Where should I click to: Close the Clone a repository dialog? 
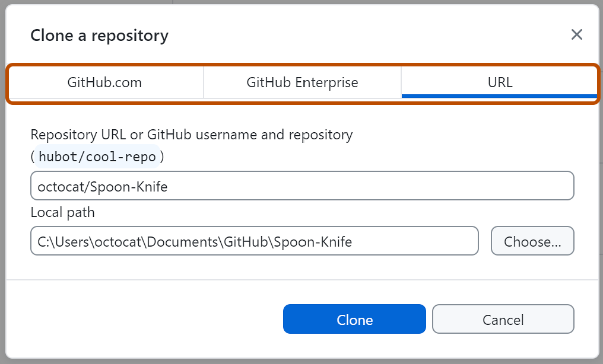coord(576,34)
